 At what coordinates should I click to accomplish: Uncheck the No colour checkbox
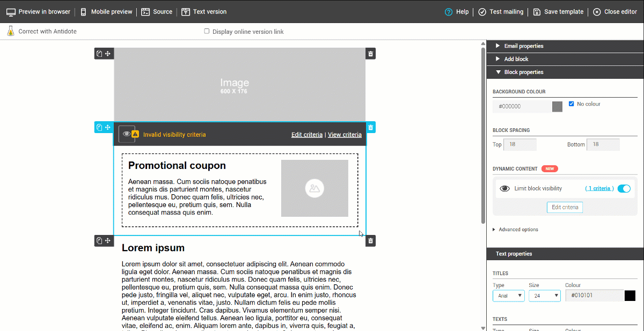point(571,104)
